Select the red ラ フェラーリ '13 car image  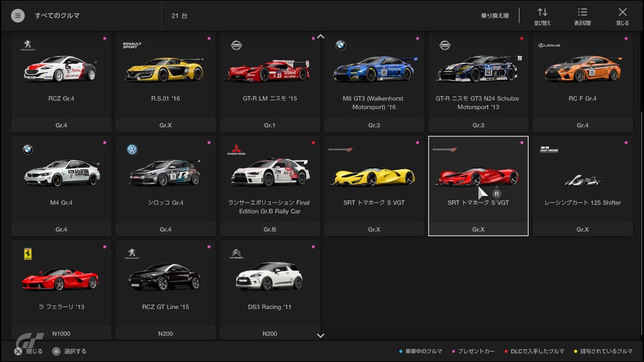click(60, 279)
